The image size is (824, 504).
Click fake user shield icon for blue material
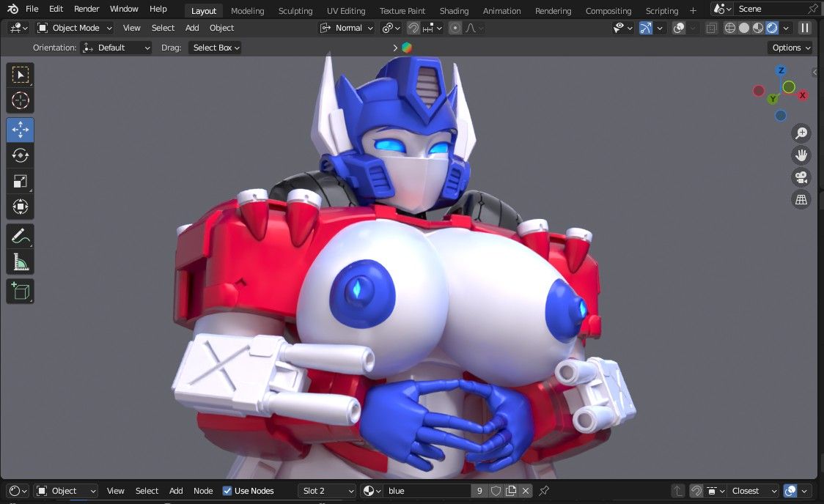(x=496, y=491)
